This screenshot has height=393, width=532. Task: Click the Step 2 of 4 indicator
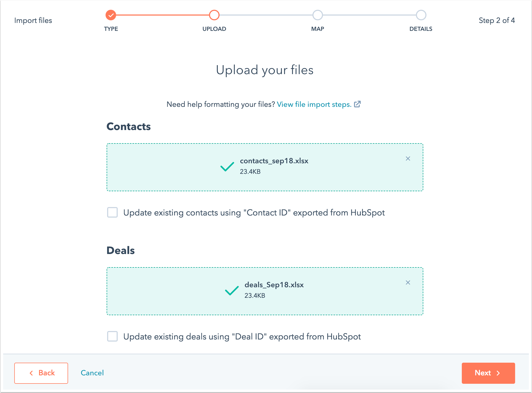pyautogui.click(x=497, y=20)
